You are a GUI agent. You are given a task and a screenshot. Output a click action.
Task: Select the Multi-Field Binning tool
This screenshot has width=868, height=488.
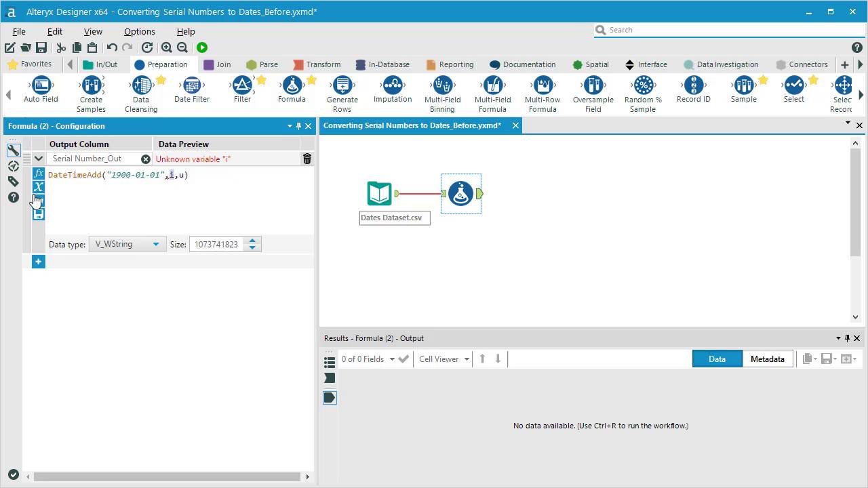442,94
